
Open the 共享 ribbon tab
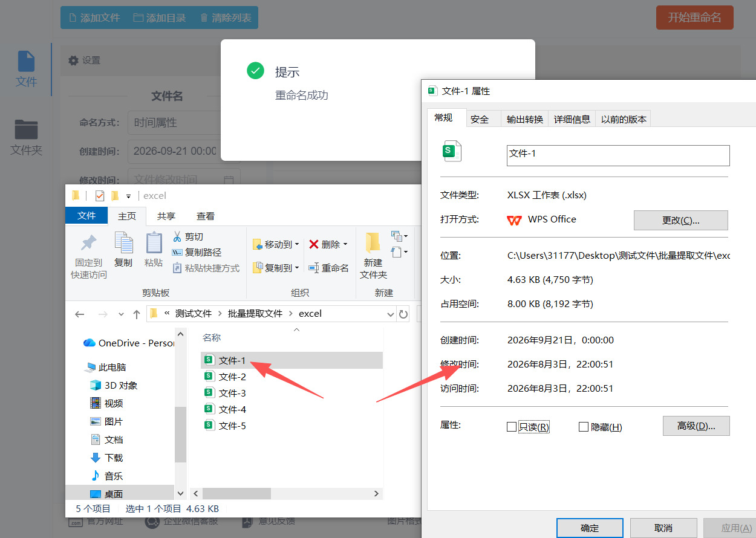pos(166,216)
